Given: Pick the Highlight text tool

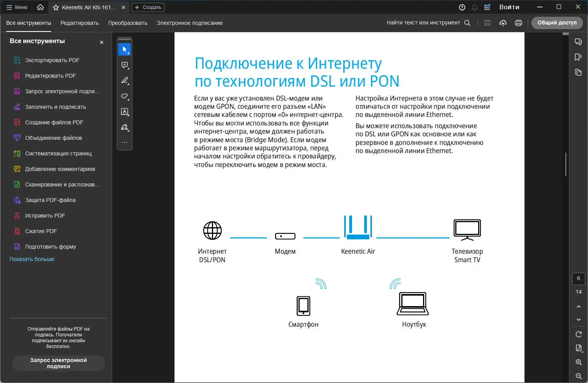Looking at the screenshot, I should (x=125, y=80).
